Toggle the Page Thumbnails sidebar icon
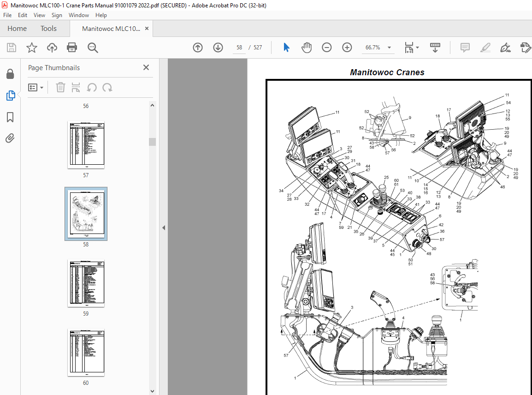532x395 pixels. 11,96
